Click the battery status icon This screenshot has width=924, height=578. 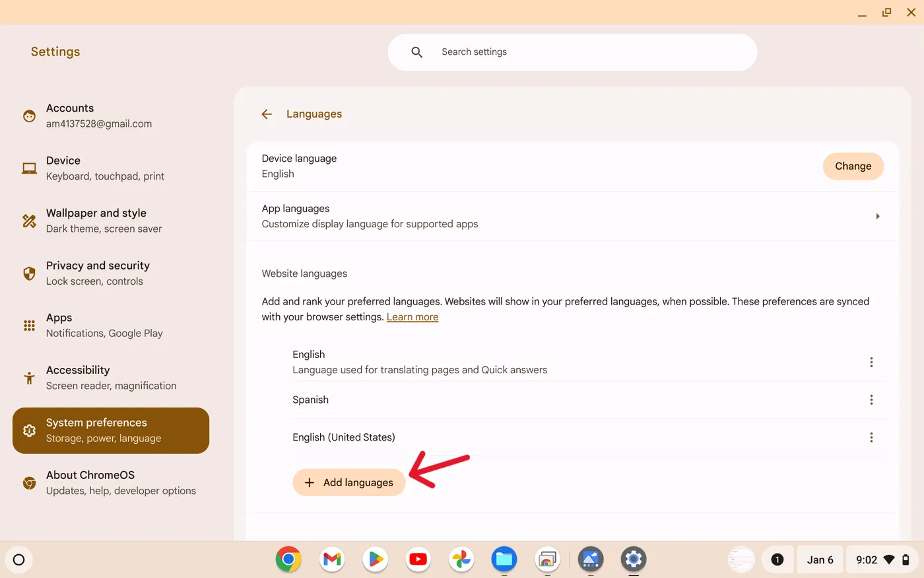coord(906,560)
